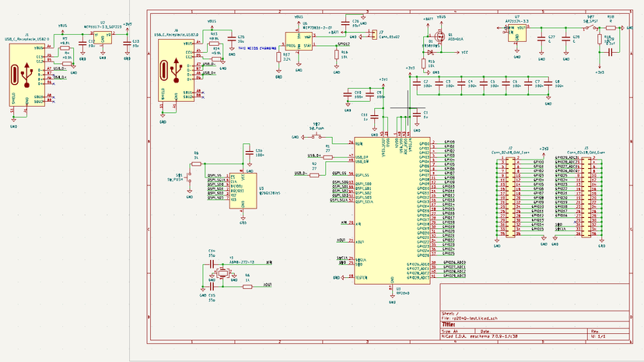Select resistor R16 under the GPIO12 label

click(336, 54)
